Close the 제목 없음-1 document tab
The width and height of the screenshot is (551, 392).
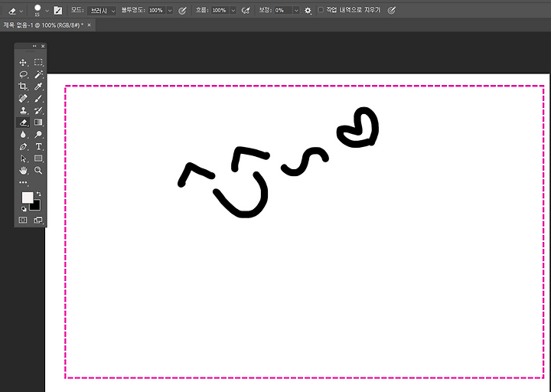[89, 25]
